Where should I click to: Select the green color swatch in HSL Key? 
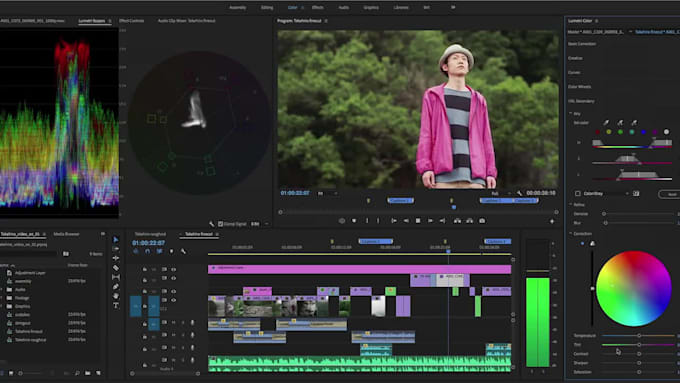point(620,132)
